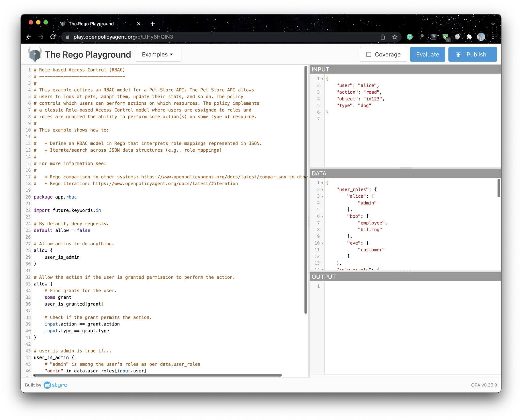
Task: Fold the "alice" array in DATA
Action: tap(322, 196)
